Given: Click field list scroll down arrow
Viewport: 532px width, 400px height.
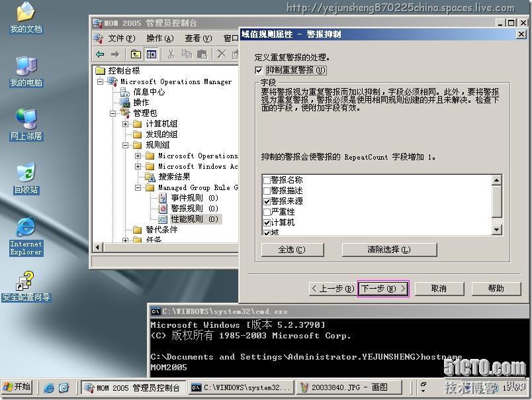Looking at the screenshot, I should click(x=496, y=230).
